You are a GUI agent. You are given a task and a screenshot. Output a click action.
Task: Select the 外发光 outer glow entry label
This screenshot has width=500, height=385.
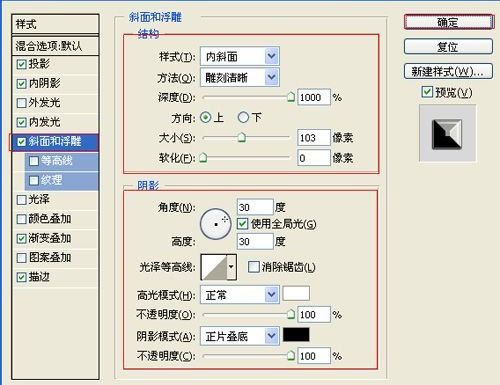click(44, 103)
